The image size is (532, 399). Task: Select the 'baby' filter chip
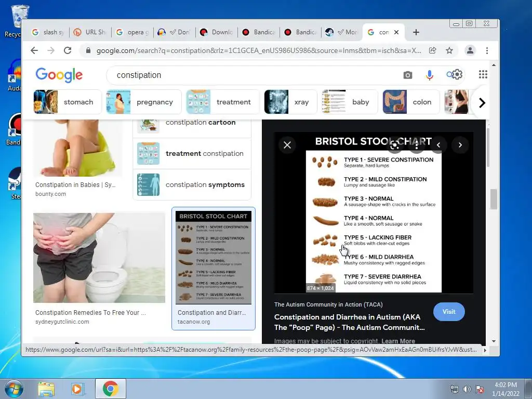click(x=350, y=102)
